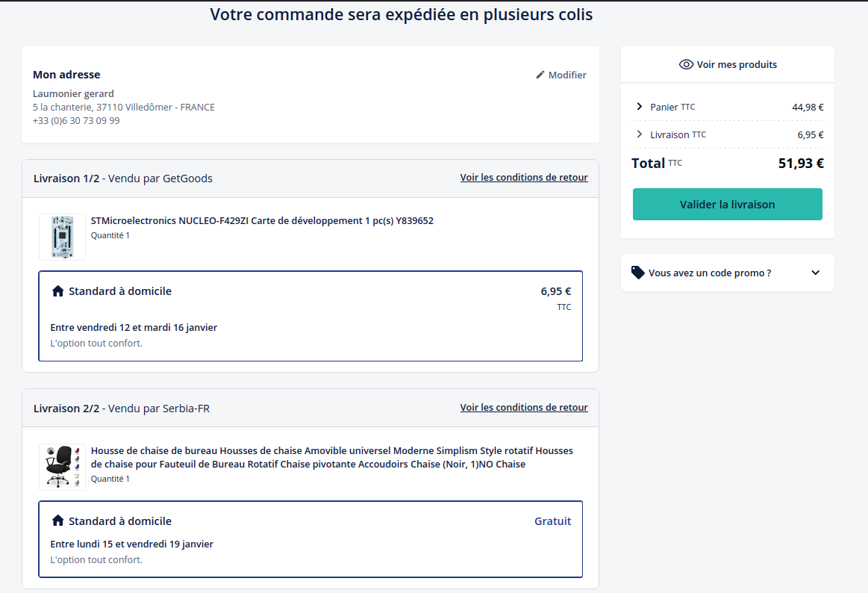Expand the promo code section chevron
The image size is (868, 593).
coord(815,273)
